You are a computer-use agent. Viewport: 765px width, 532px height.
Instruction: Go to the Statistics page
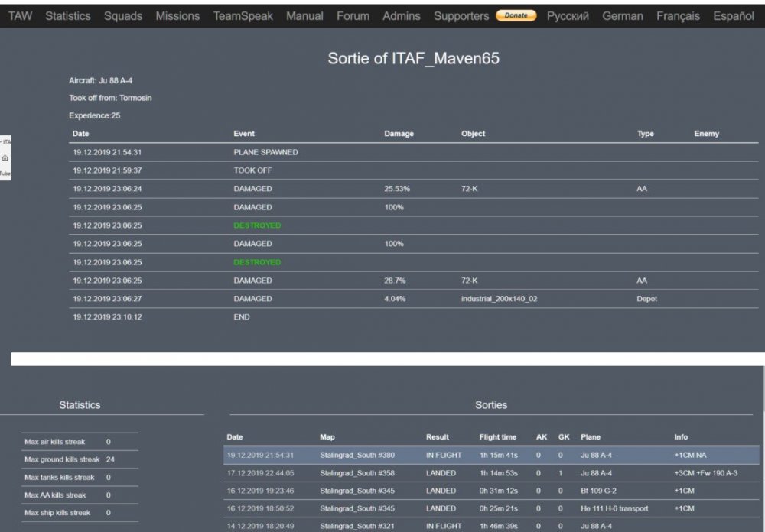(67, 16)
